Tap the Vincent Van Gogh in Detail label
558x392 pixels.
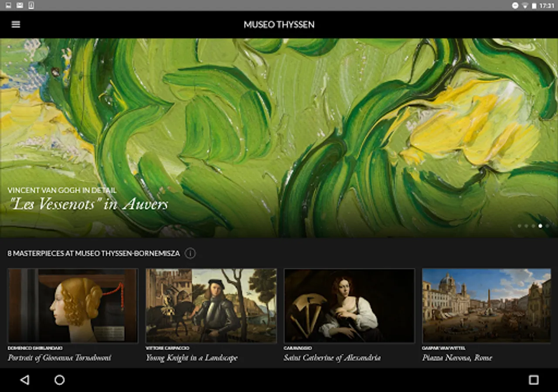click(62, 190)
